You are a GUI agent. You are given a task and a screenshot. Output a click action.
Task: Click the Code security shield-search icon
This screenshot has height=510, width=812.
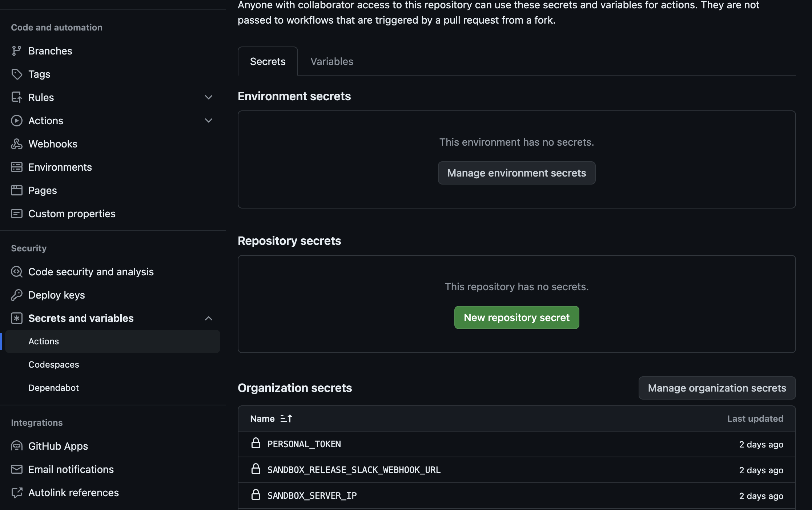[x=16, y=272]
